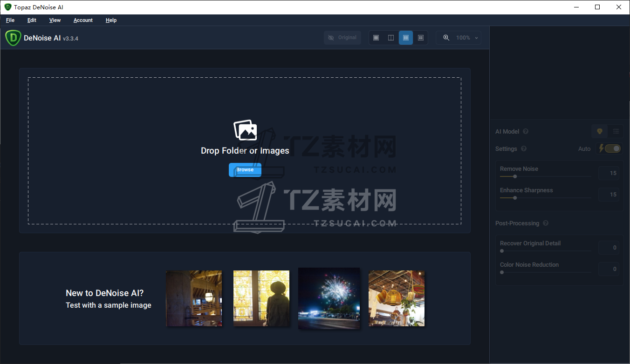Toggle the Original preview eye button
The height and width of the screenshot is (364, 630).
coord(342,38)
